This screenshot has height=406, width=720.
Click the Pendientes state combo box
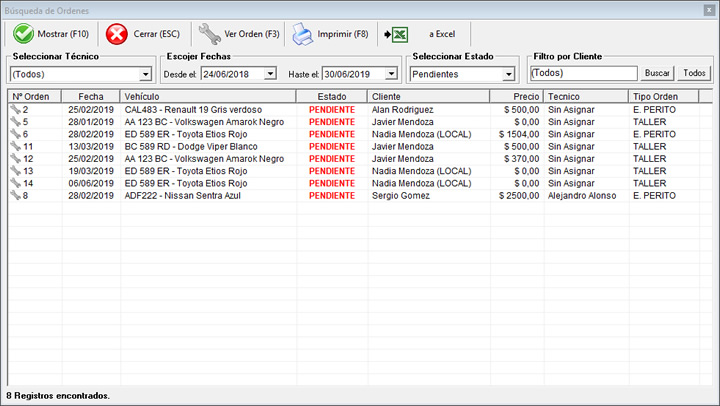[462, 74]
